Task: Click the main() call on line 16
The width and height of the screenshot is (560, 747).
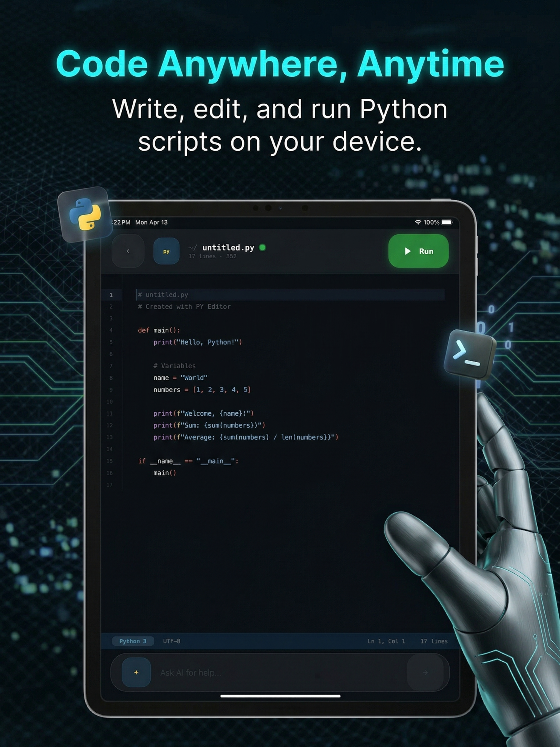Action: 165,473
